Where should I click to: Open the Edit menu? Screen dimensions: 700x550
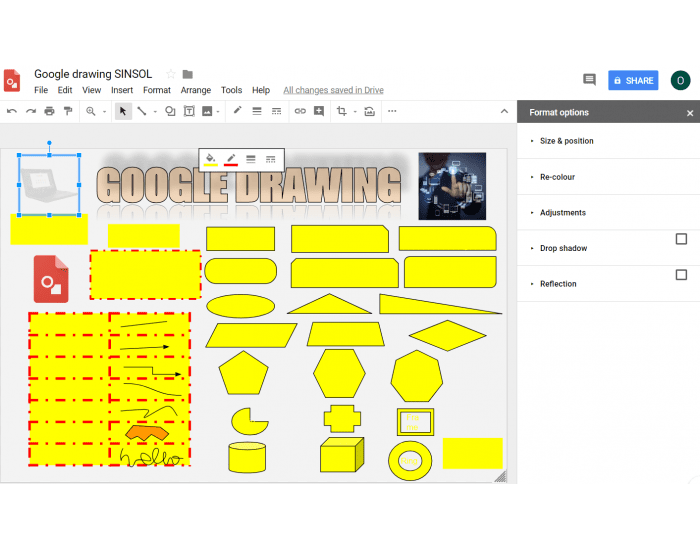(65, 90)
